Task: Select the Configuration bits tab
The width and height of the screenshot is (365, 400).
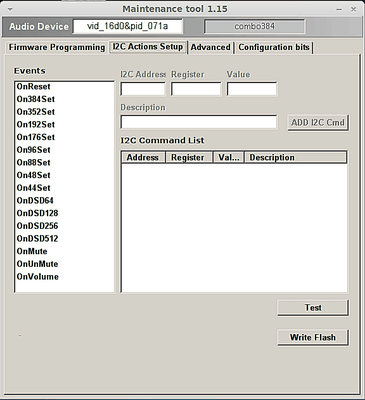Action: (x=274, y=47)
